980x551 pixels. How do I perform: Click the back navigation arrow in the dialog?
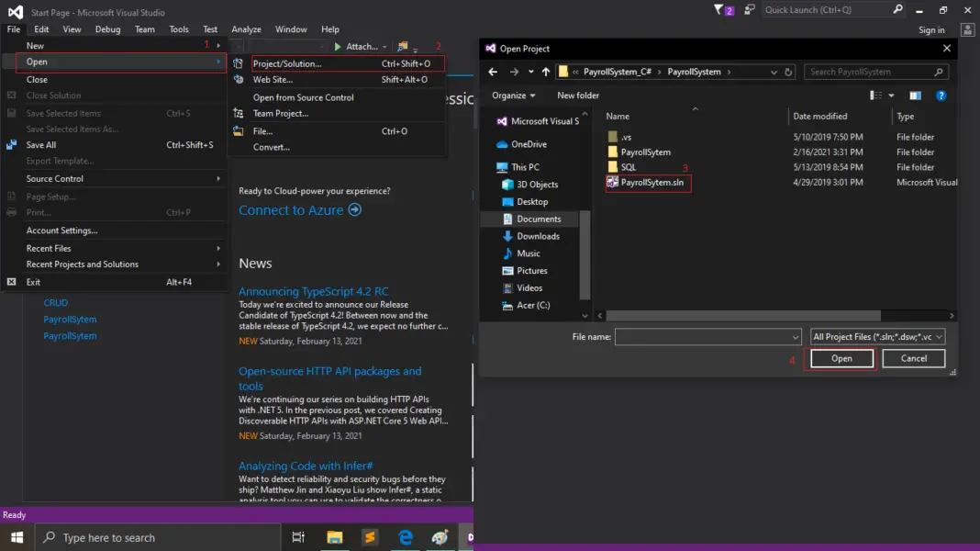coord(492,72)
